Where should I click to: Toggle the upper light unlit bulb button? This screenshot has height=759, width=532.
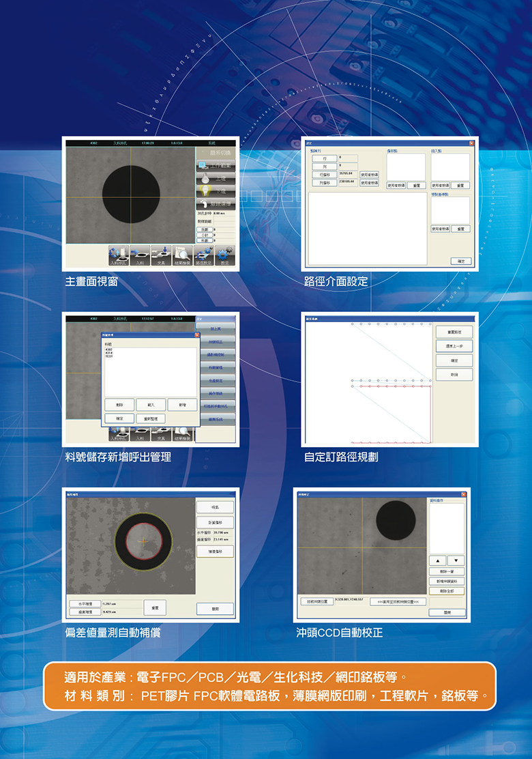click(x=216, y=178)
